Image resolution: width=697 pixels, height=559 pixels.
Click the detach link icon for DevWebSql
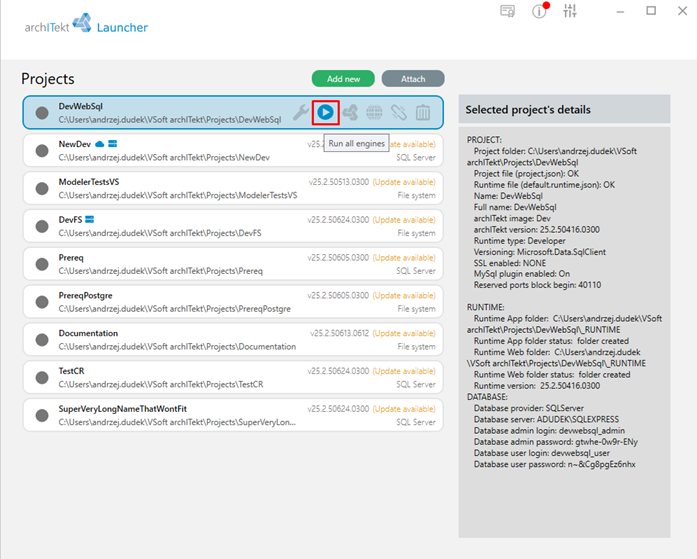(399, 112)
